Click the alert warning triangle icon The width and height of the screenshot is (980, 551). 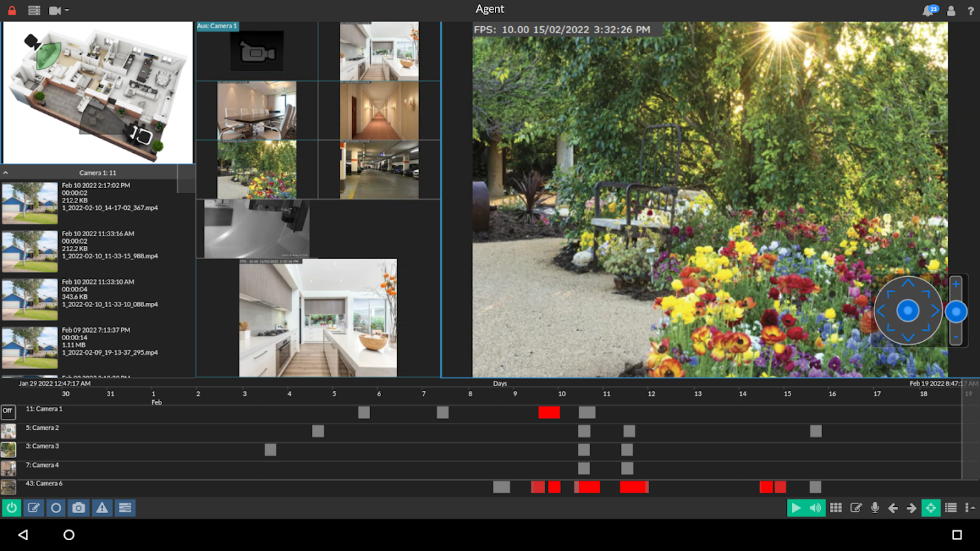(x=102, y=508)
